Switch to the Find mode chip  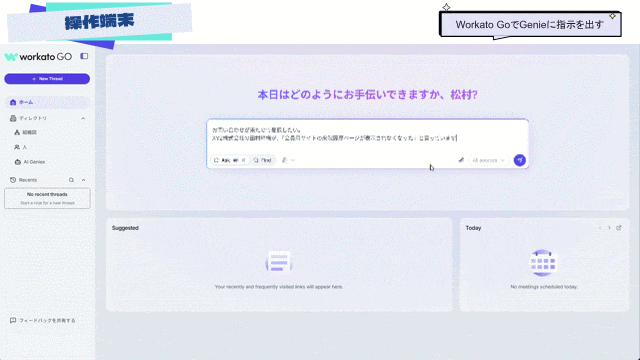pos(263,160)
